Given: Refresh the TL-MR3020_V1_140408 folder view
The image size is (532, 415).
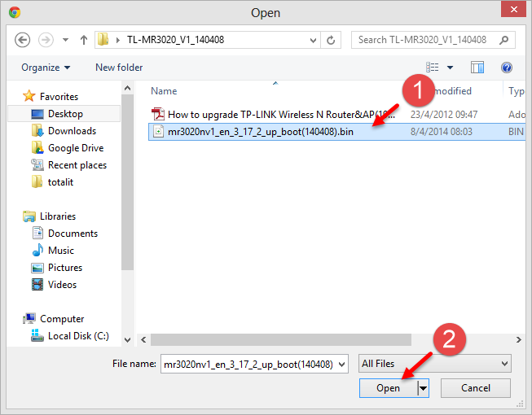Looking at the screenshot, I should 331,41.
